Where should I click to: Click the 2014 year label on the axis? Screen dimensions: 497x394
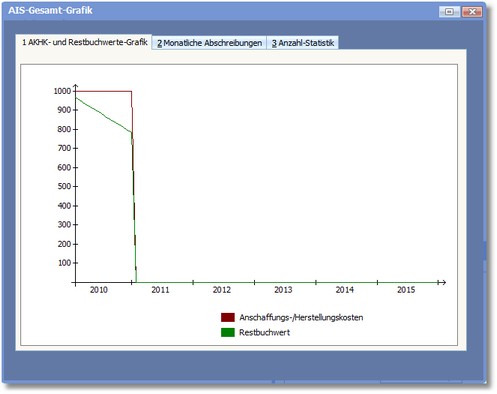pos(345,290)
